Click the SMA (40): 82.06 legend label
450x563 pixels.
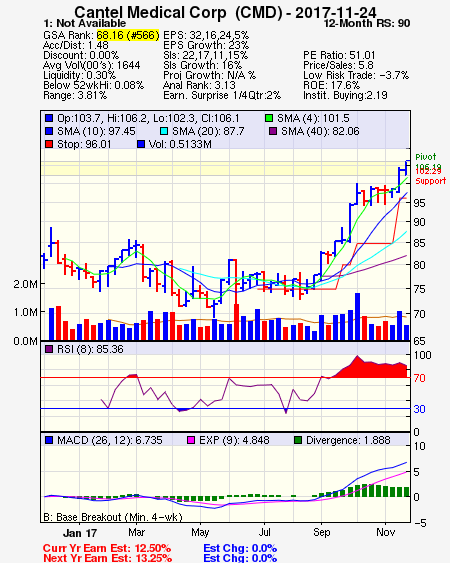point(320,131)
